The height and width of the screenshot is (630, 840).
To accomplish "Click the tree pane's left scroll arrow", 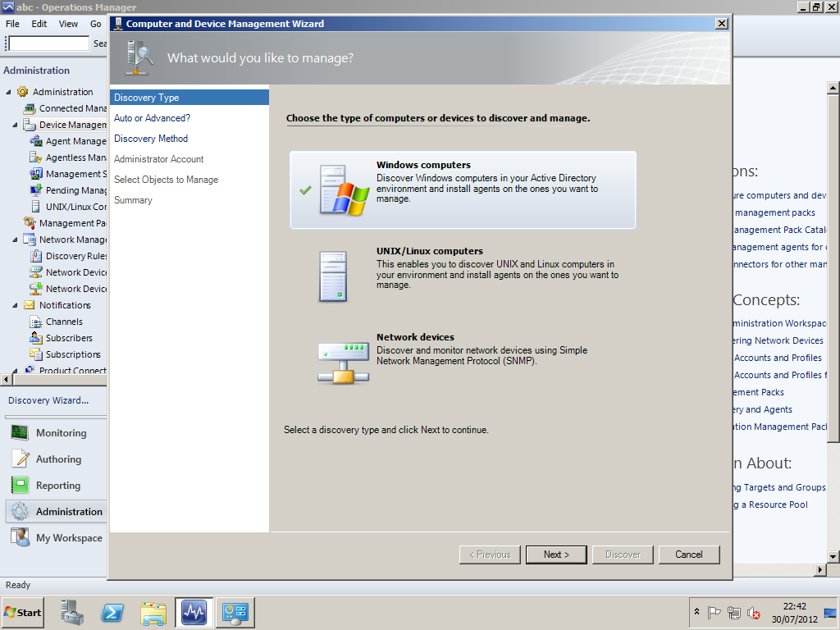I will click(x=7, y=379).
